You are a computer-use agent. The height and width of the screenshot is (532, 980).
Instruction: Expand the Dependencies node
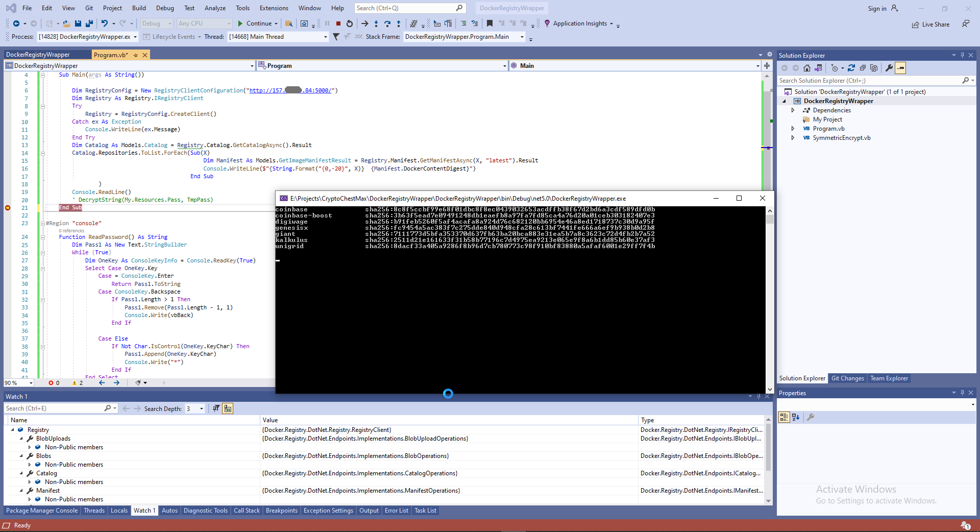793,110
